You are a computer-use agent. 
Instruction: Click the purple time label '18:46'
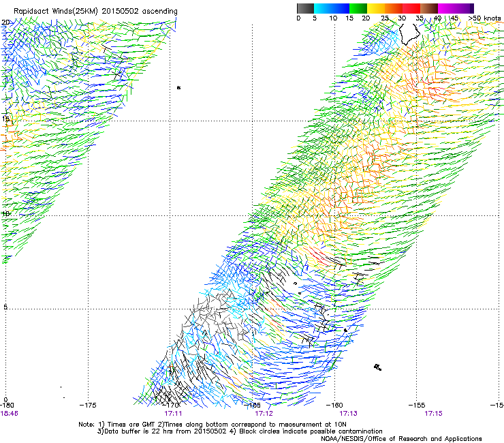[9, 414]
